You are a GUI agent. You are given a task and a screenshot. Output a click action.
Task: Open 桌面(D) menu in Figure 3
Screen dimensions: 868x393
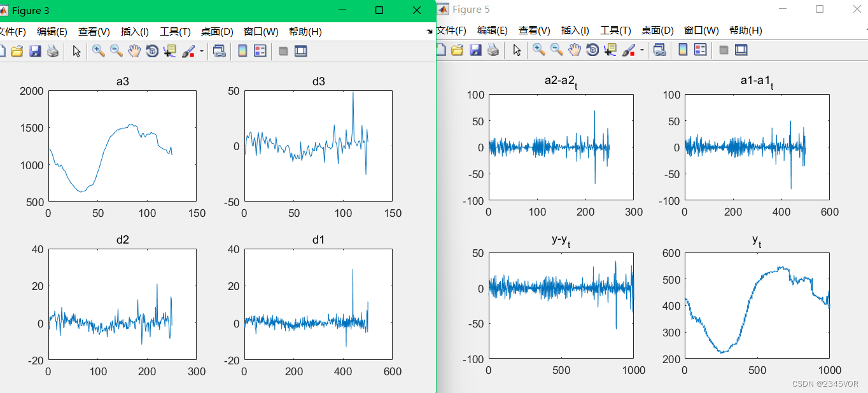pos(217,32)
